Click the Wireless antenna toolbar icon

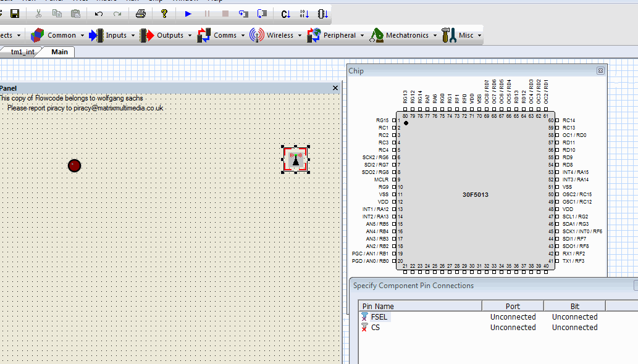(257, 35)
